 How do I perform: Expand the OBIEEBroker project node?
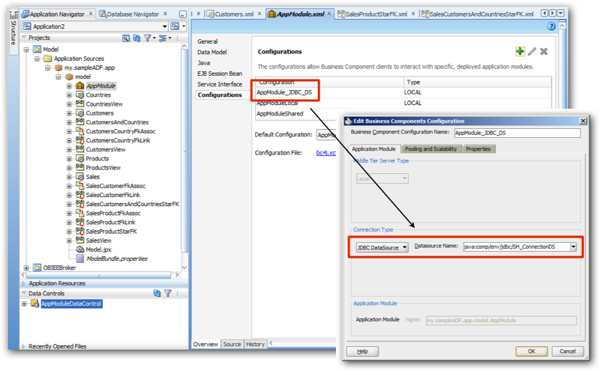(26, 268)
